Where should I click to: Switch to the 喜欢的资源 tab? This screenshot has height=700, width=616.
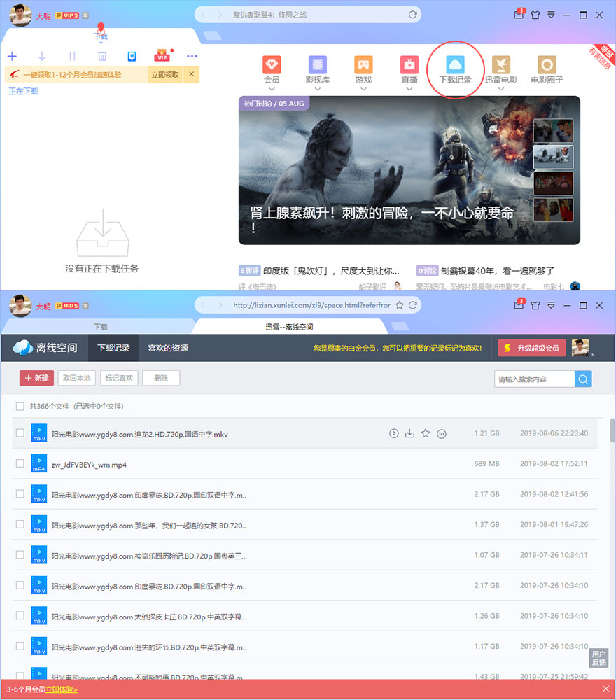coord(168,348)
